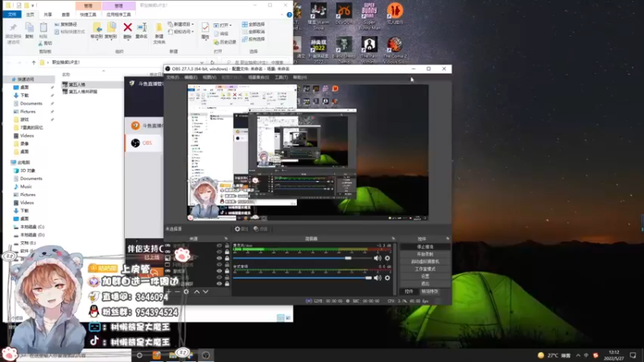Mute the 台式音响 channel speaker icon

[377, 278]
